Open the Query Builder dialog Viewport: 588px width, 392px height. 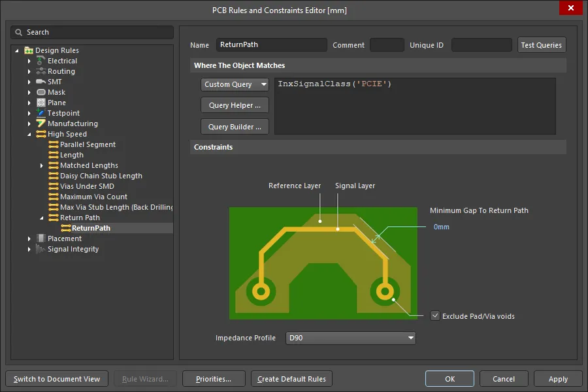pyautogui.click(x=235, y=127)
